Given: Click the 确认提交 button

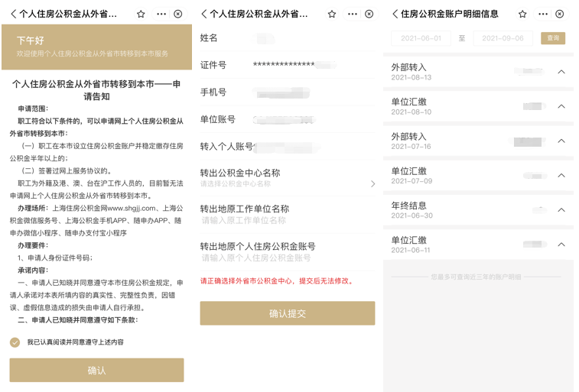Looking at the screenshot, I should pyautogui.click(x=288, y=313).
